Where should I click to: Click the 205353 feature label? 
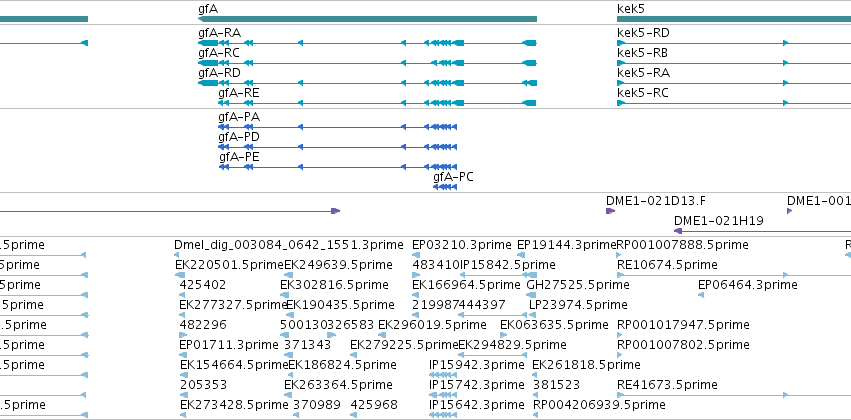[x=203, y=385]
